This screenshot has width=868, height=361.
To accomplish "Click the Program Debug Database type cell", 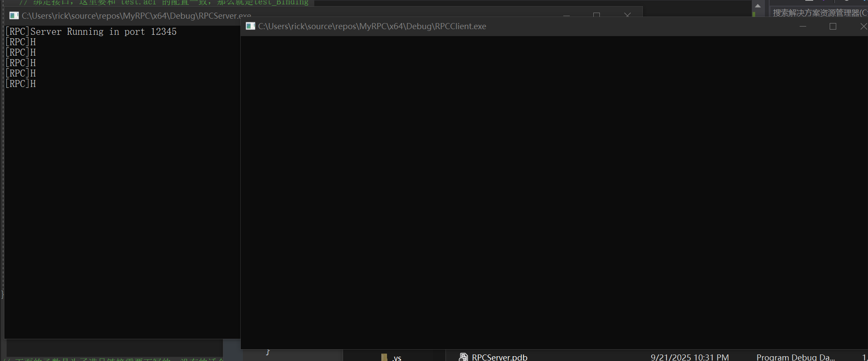I will [795, 357].
